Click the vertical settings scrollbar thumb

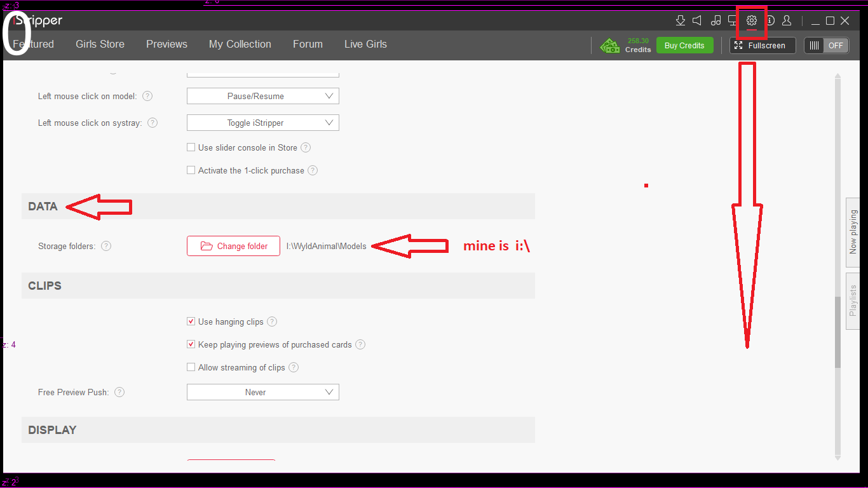click(837, 332)
